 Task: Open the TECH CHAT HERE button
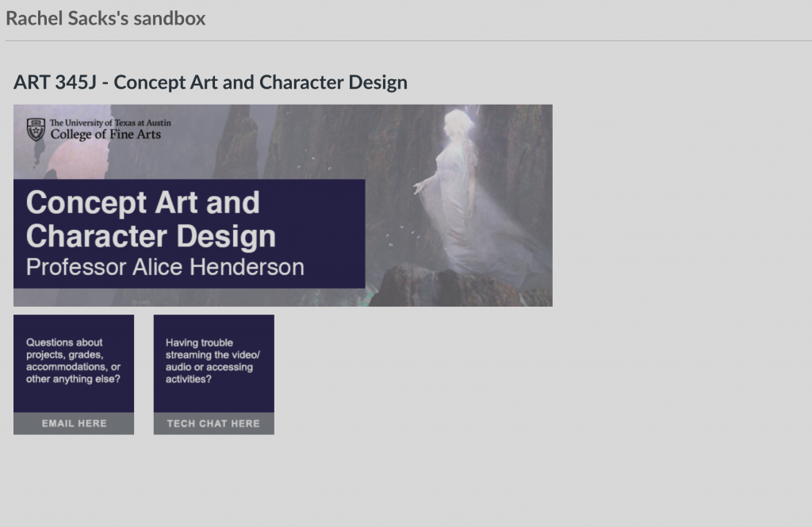214,423
